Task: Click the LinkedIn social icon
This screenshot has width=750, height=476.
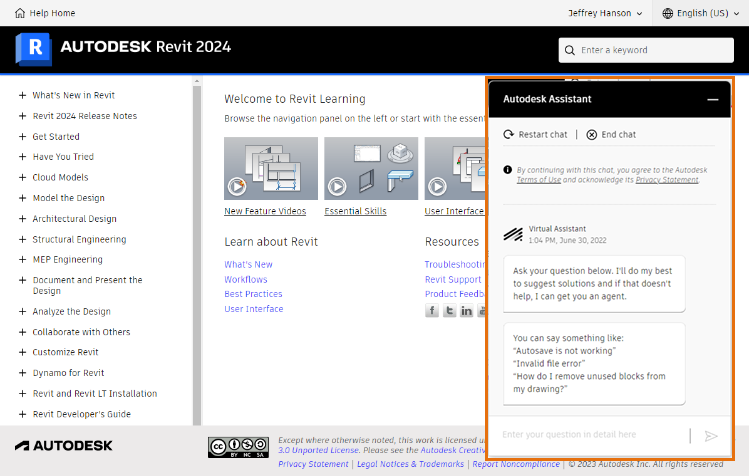Action: click(x=466, y=310)
